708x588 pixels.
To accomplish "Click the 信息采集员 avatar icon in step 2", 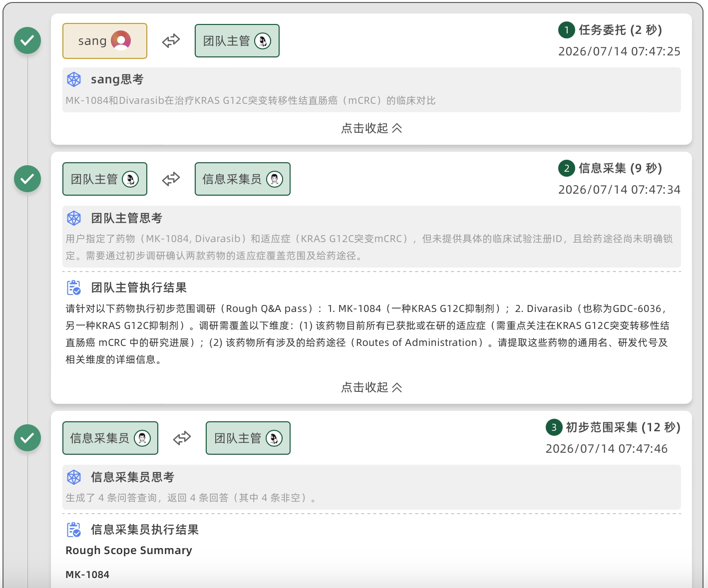I will click(275, 179).
